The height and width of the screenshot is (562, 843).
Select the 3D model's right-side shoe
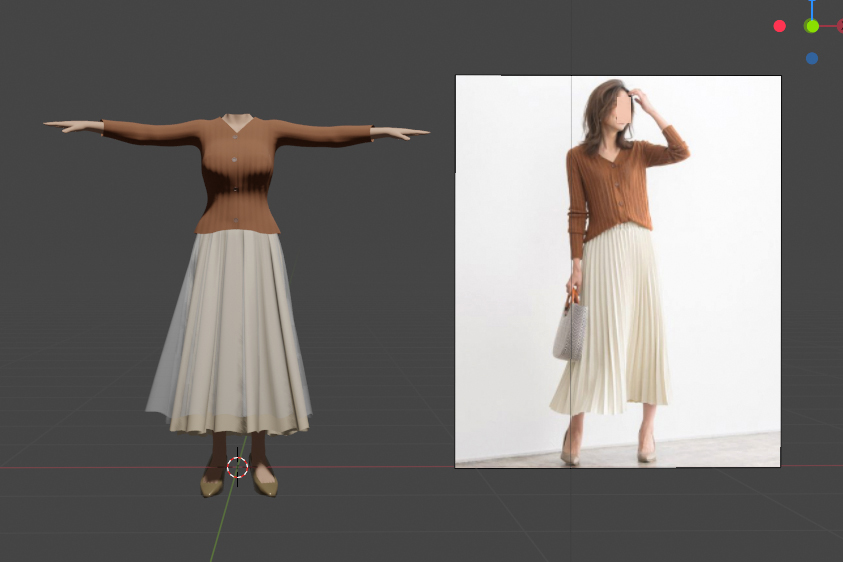pyautogui.click(x=264, y=484)
